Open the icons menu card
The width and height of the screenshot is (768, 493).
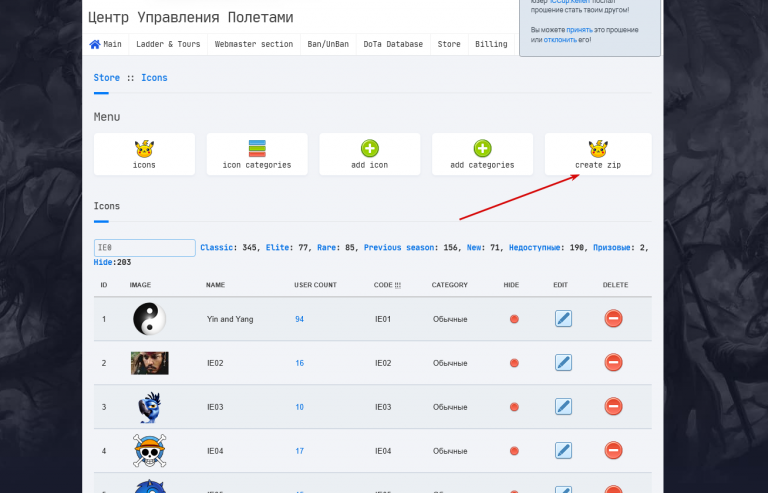[x=144, y=154]
